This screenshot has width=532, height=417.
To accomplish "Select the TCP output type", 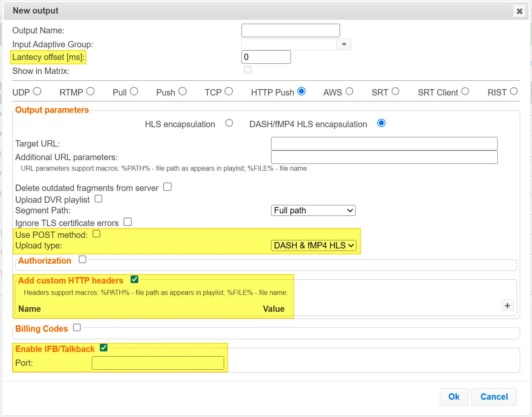I will (229, 91).
